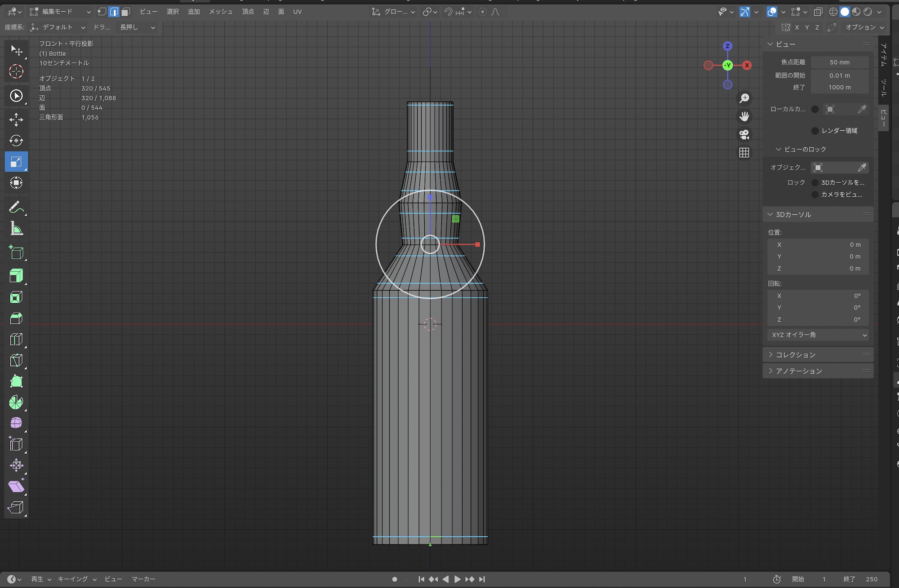
Task: Pick the Annotate pencil tool
Action: coord(16,208)
